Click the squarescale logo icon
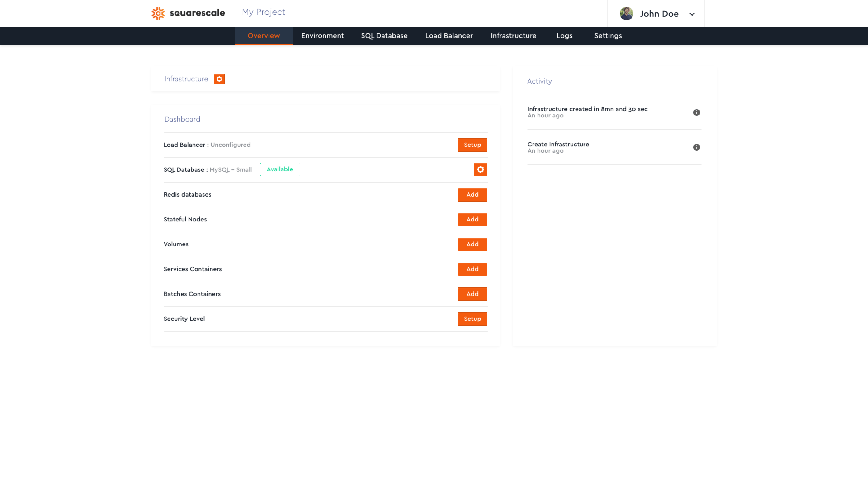 pos(158,14)
